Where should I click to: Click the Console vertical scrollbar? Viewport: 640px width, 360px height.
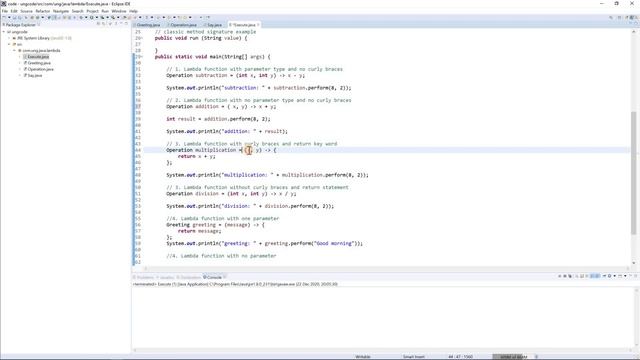click(636, 317)
